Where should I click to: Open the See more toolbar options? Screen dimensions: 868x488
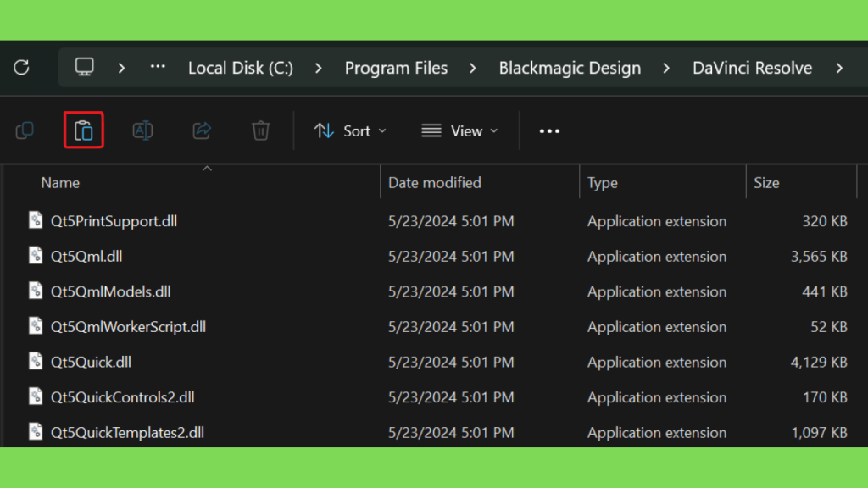[549, 131]
